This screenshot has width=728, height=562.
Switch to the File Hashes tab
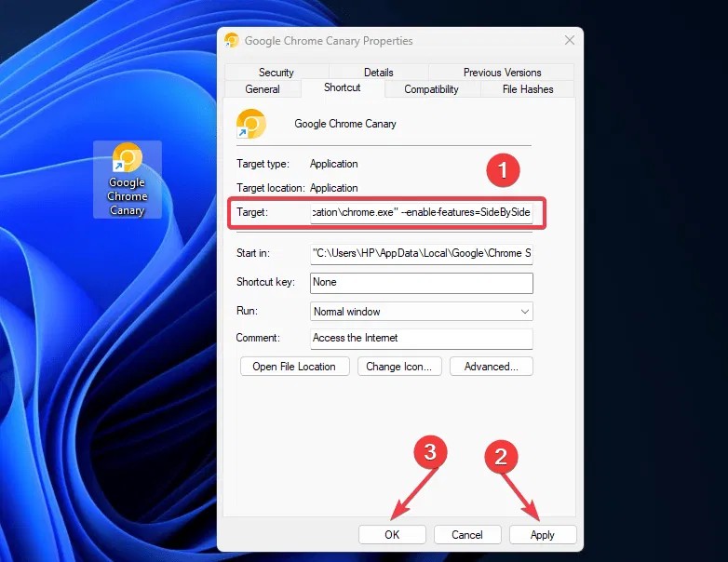point(527,89)
